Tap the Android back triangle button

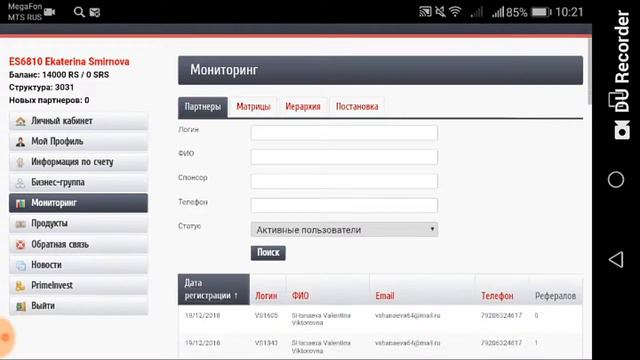click(616, 259)
